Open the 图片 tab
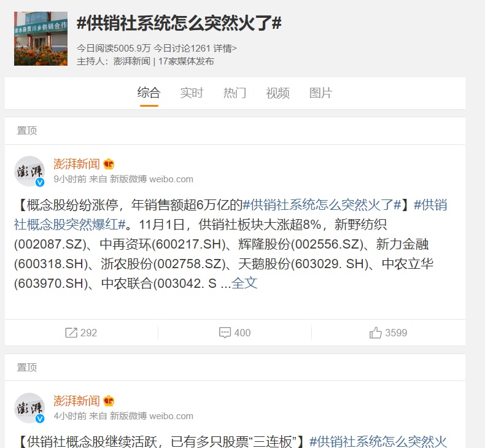Image resolution: width=485 pixels, height=448 pixels. pyautogui.click(x=320, y=93)
